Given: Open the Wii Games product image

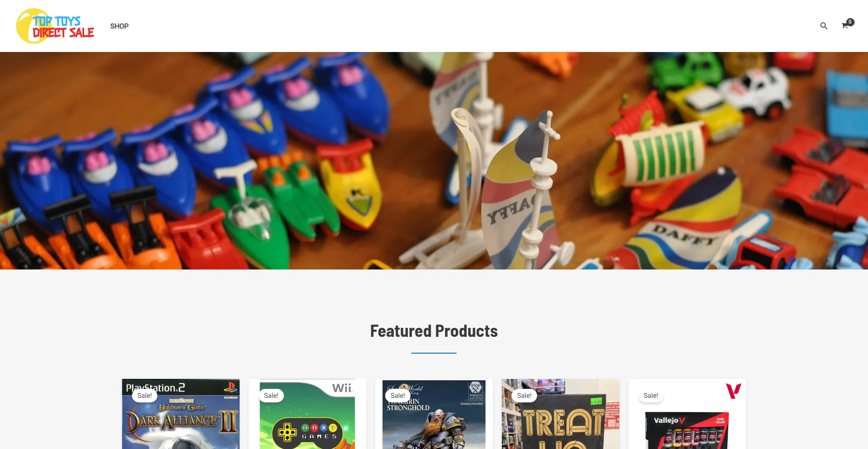Looking at the screenshot, I should [x=307, y=414].
